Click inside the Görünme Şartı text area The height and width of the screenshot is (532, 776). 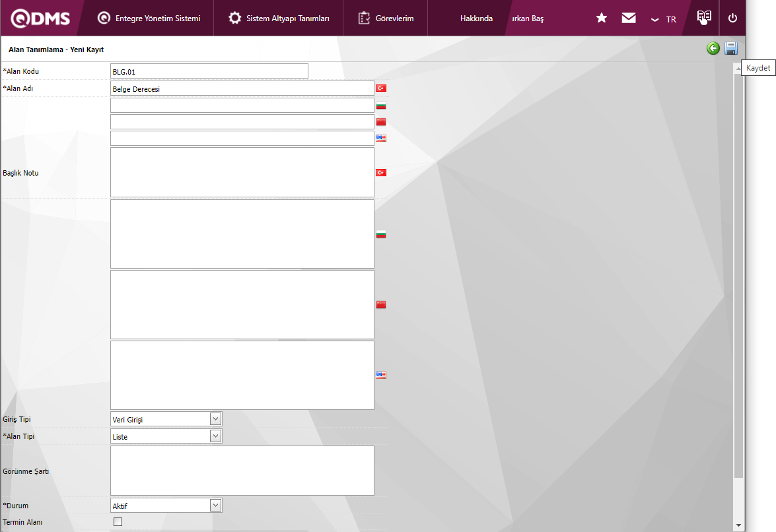[242, 471]
